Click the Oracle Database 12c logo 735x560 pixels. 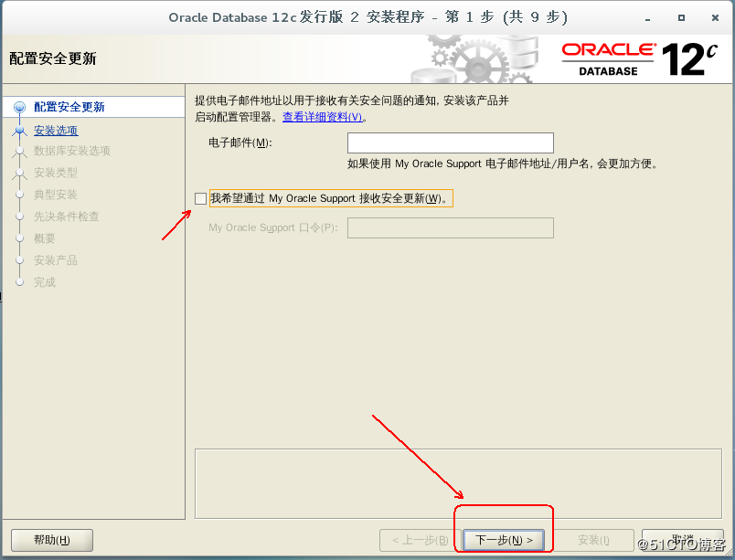pos(640,59)
